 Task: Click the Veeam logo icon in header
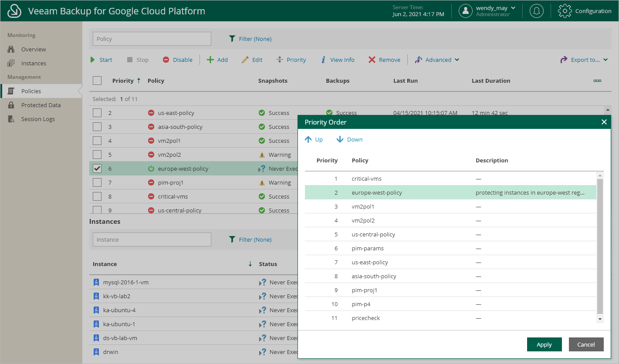point(15,11)
